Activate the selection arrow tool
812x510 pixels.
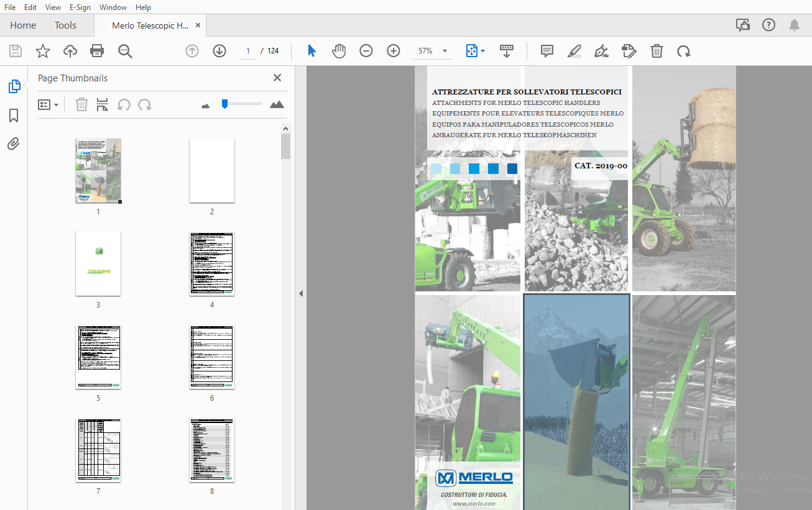coord(311,51)
